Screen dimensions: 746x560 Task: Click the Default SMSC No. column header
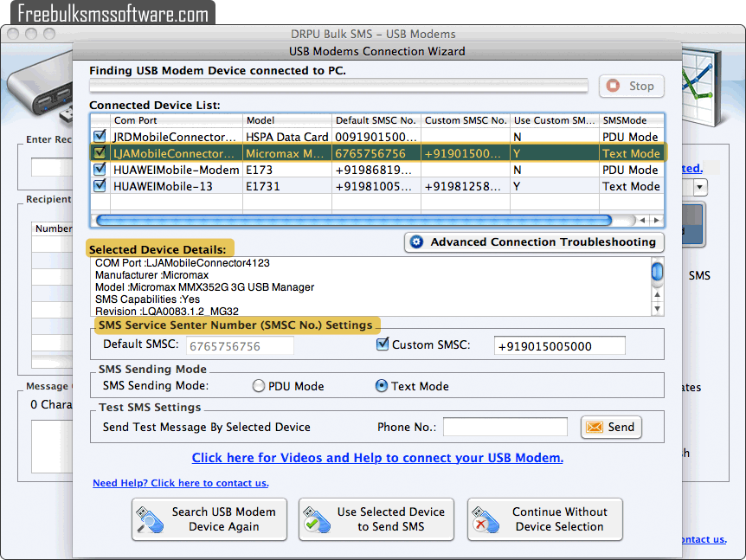coord(376,120)
